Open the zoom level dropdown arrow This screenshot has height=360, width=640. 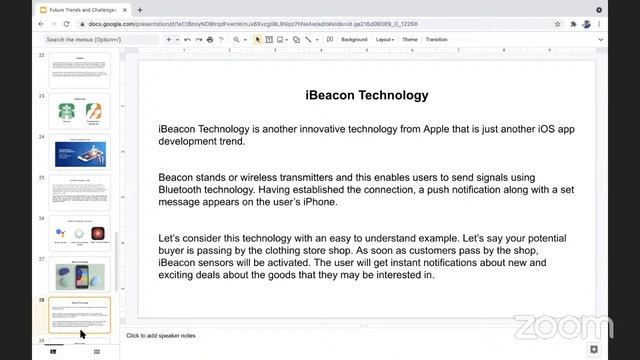click(245, 40)
